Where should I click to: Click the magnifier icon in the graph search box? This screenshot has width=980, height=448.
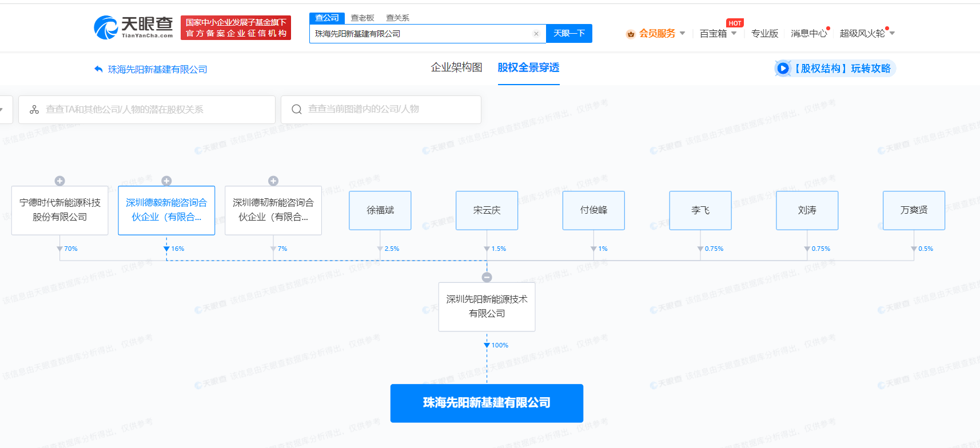coord(297,109)
